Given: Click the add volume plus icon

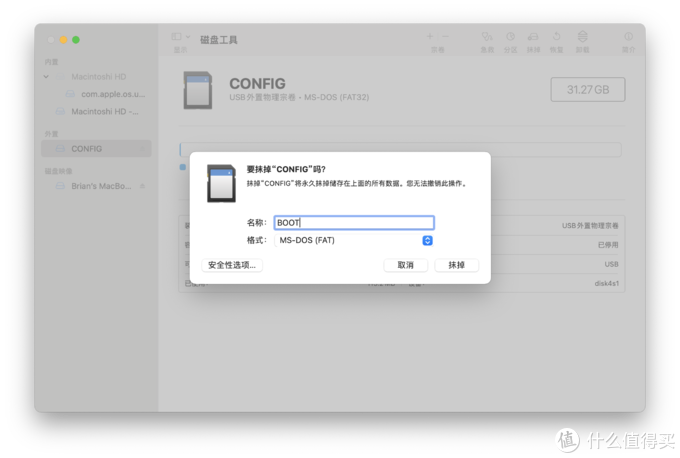Looking at the screenshot, I should click(430, 36).
